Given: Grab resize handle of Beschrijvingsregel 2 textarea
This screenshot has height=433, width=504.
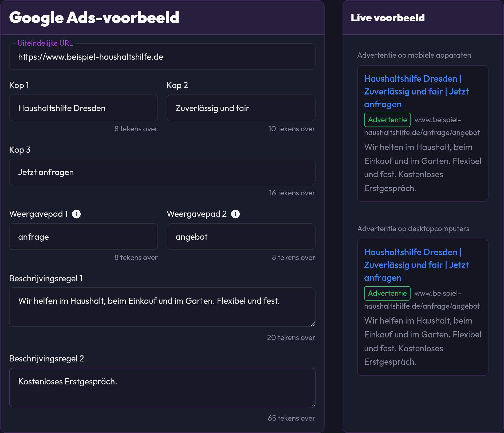Looking at the screenshot, I should (313, 404).
